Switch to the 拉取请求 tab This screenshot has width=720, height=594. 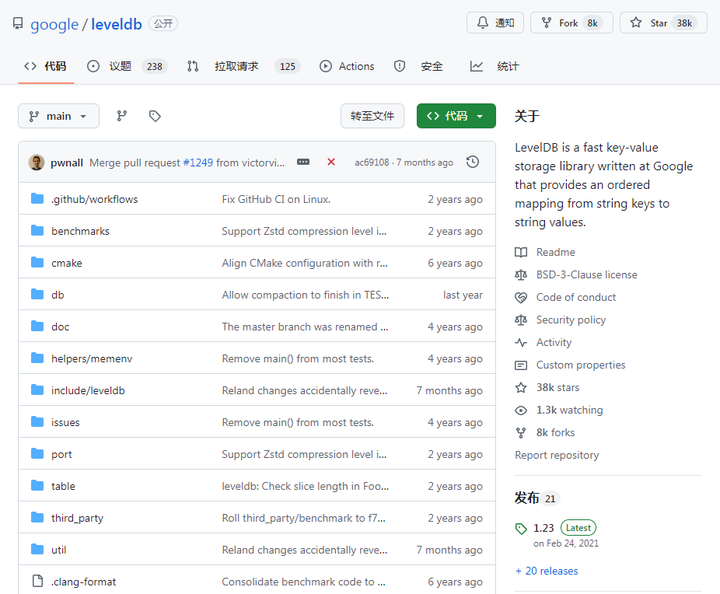click(243, 67)
